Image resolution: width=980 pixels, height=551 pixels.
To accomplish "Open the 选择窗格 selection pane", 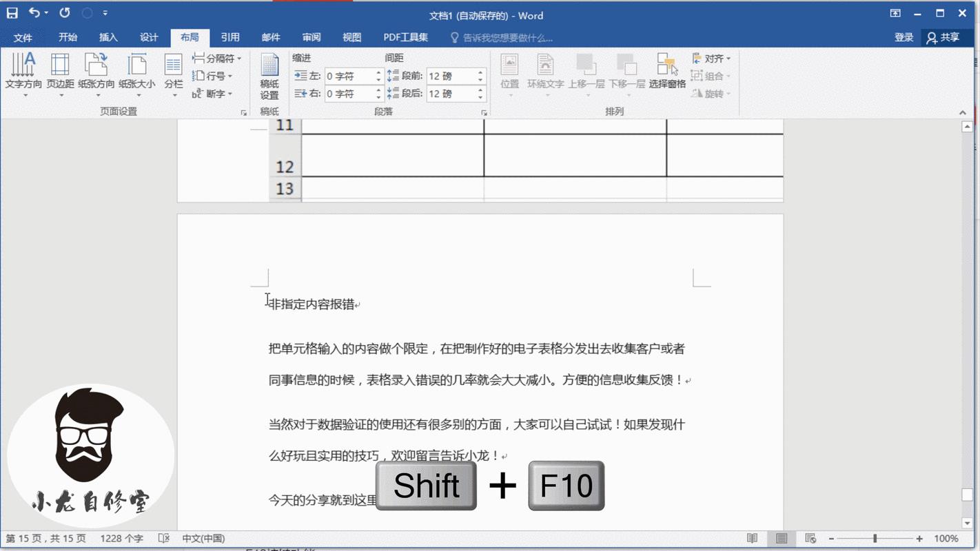I will pos(667,72).
